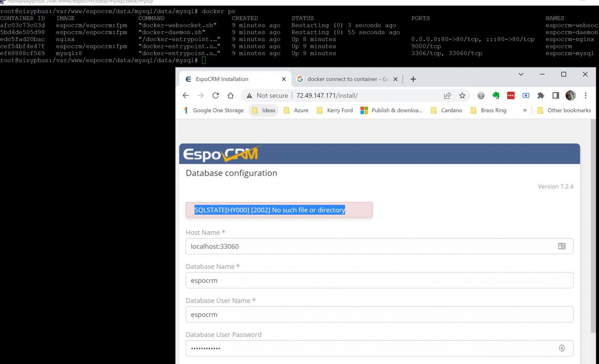The width and height of the screenshot is (599, 364).
Task: Open the Evernote extension
Action: 496,96
